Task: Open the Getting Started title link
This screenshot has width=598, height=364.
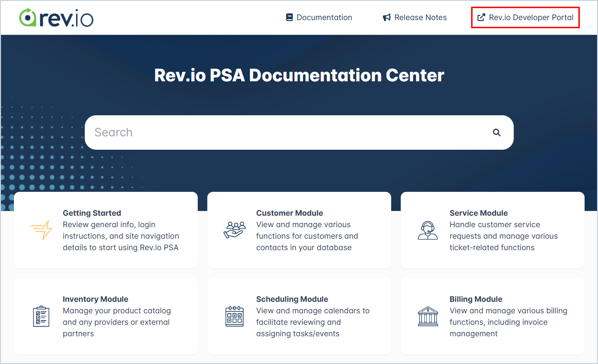Action: click(x=92, y=213)
